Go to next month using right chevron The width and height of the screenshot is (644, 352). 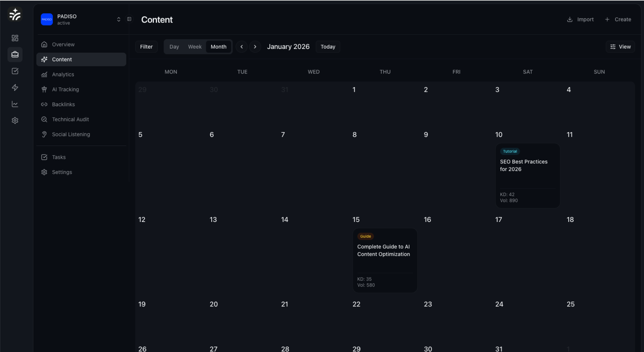click(255, 47)
